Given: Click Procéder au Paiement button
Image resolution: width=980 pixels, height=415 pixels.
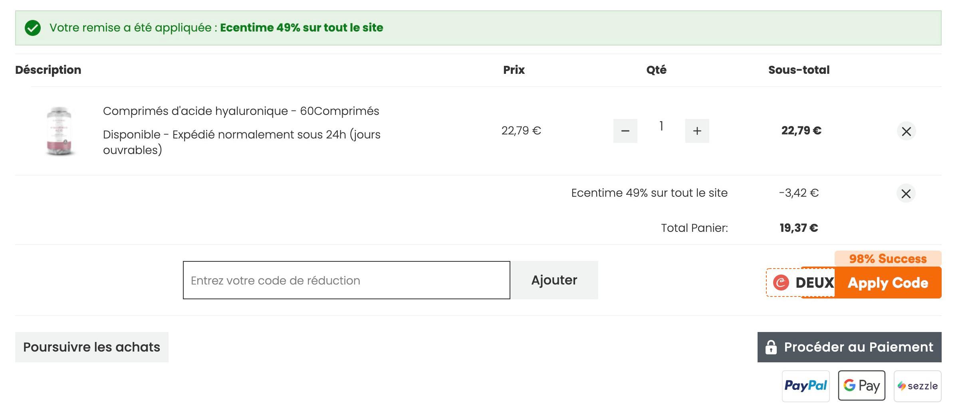Looking at the screenshot, I should click(849, 347).
